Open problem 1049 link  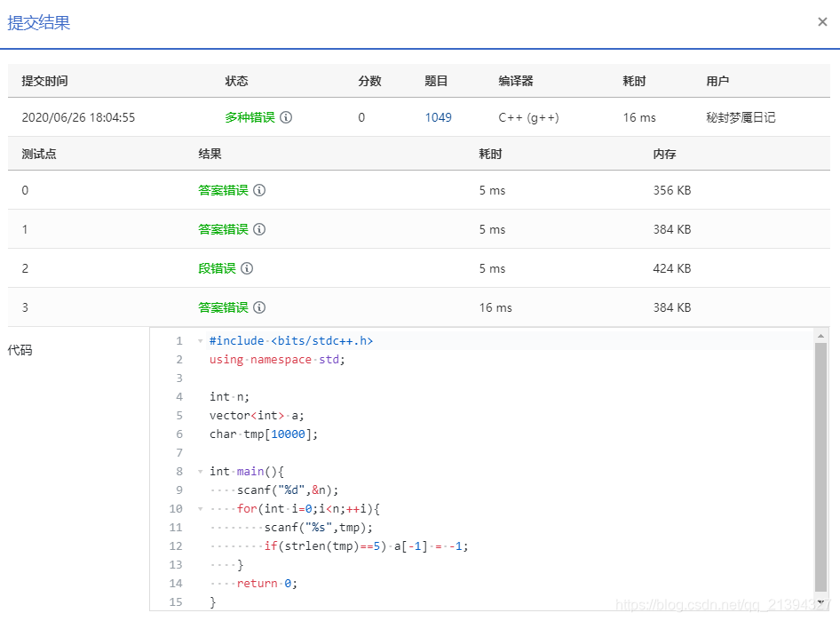tap(439, 117)
